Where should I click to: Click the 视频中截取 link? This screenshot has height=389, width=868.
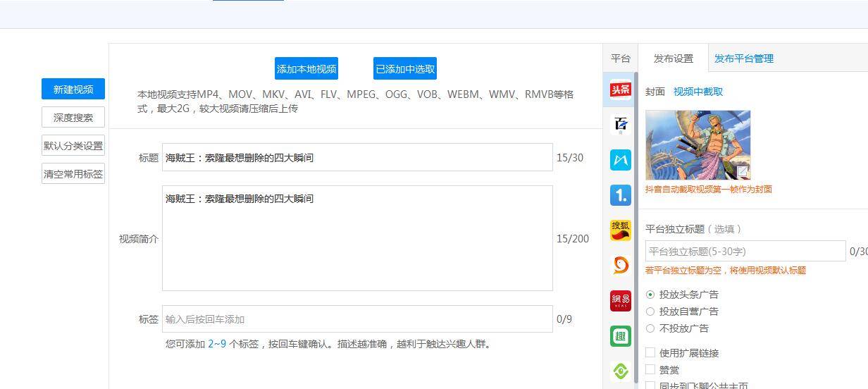[x=697, y=92]
